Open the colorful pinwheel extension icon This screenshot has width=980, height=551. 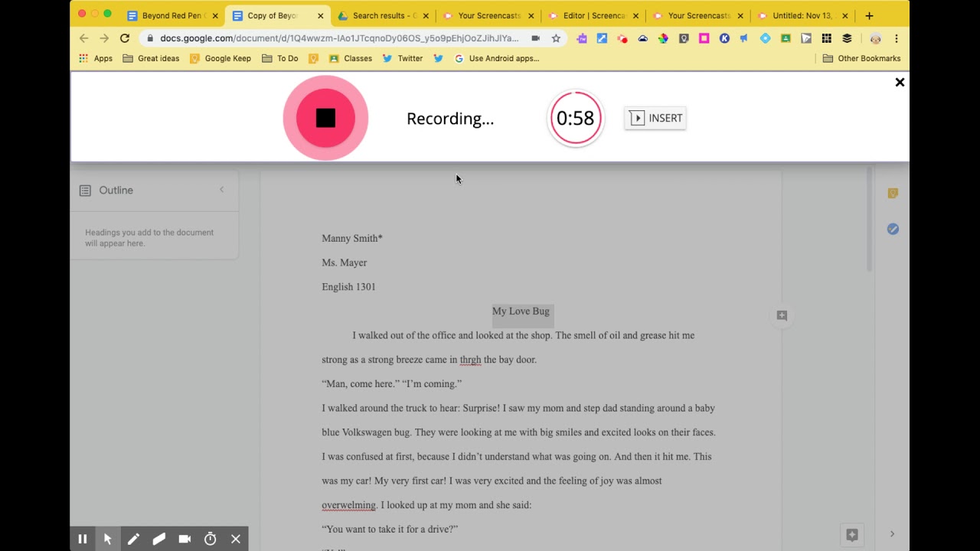click(663, 38)
